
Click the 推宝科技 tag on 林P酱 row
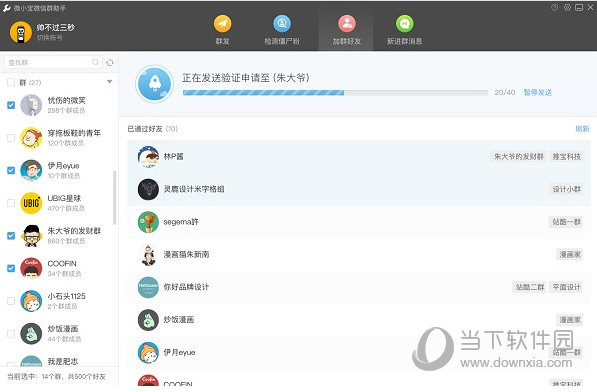567,156
